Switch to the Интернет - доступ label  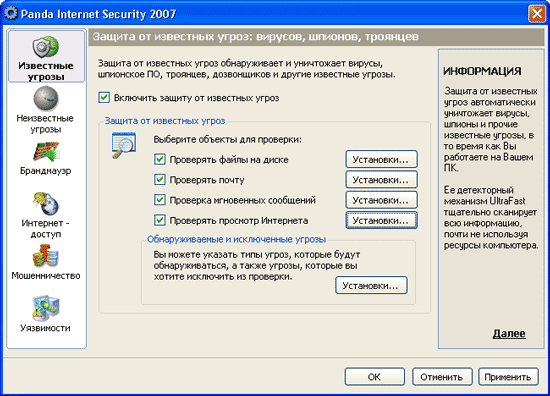[46, 228]
